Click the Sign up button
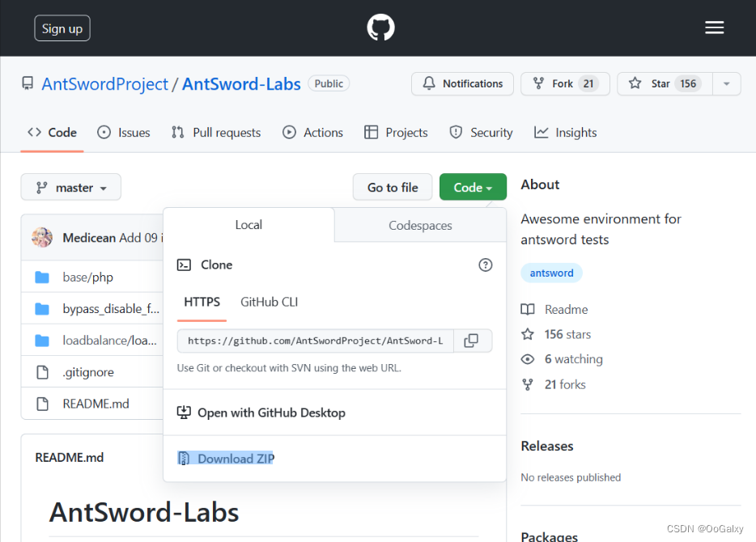The image size is (756, 542). 62,28
